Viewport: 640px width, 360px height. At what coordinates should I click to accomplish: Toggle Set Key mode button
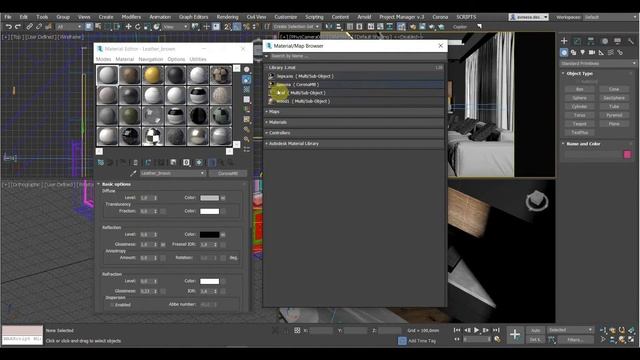click(535, 340)
